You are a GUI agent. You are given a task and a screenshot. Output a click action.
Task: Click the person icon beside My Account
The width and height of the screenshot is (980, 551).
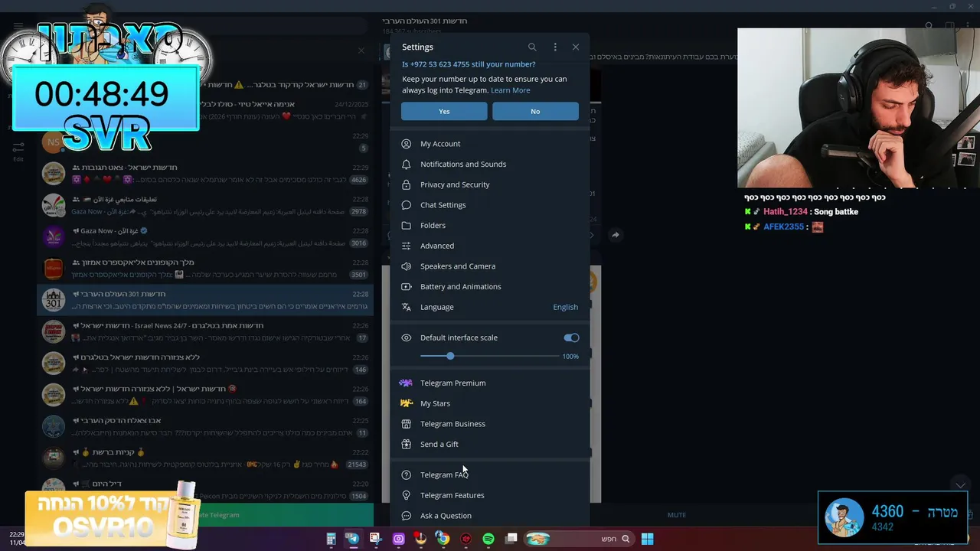406,144
